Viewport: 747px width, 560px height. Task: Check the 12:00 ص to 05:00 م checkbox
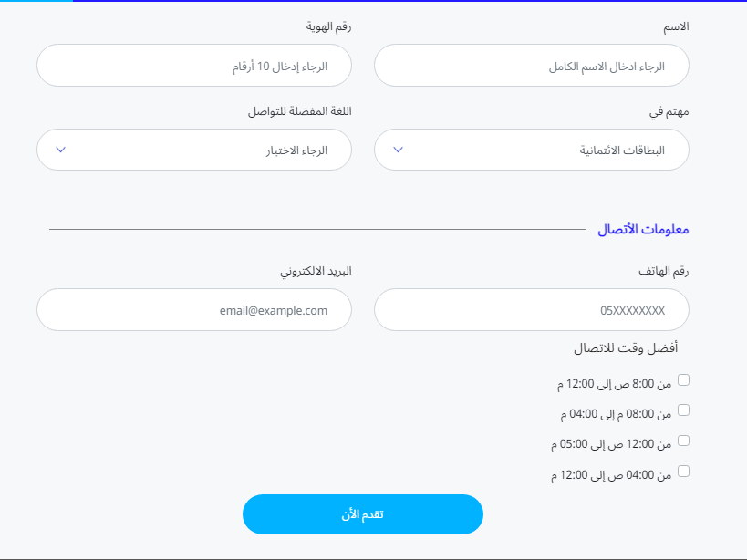coord(684,441)
